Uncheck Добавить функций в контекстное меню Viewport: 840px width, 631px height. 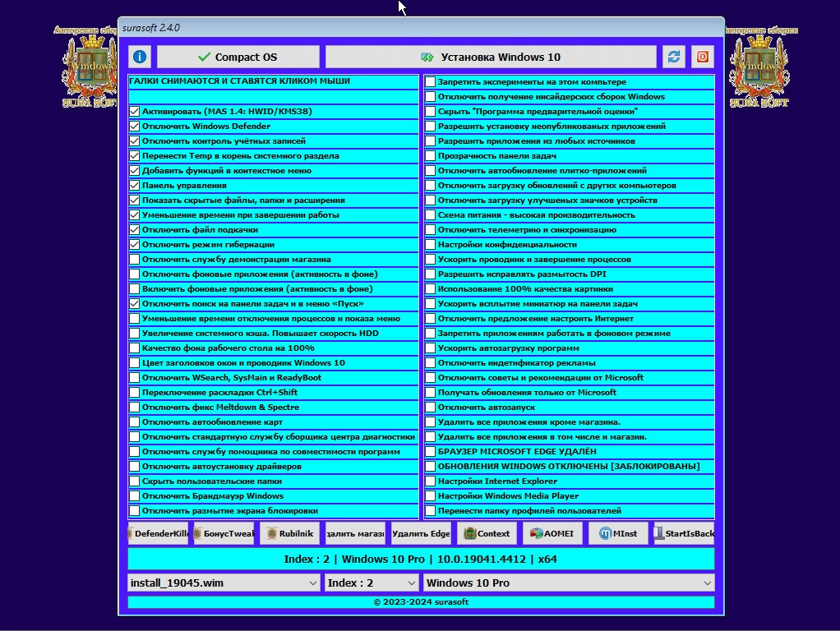pyautogui.click(x=135, y=171)
